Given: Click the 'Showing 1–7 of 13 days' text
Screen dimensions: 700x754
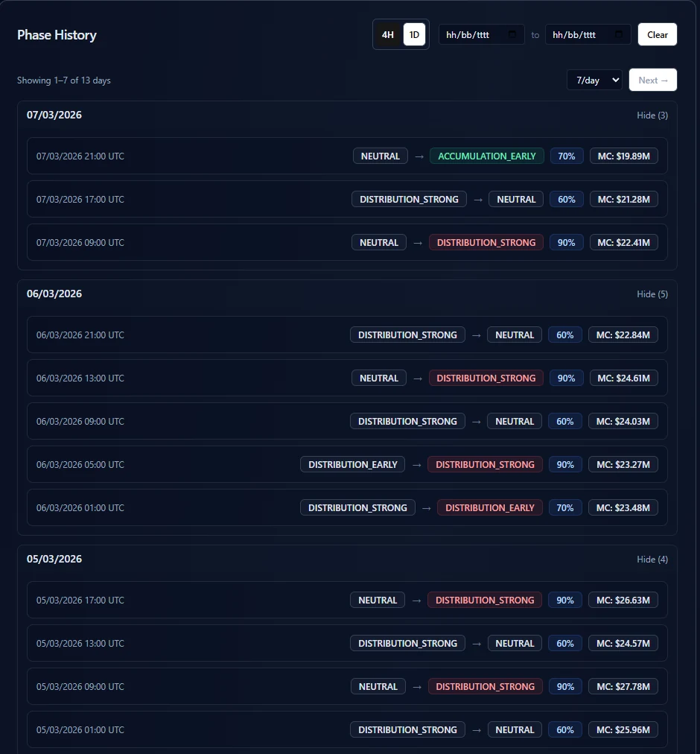Looking at the screenshot, I should [x=64, y=80].
